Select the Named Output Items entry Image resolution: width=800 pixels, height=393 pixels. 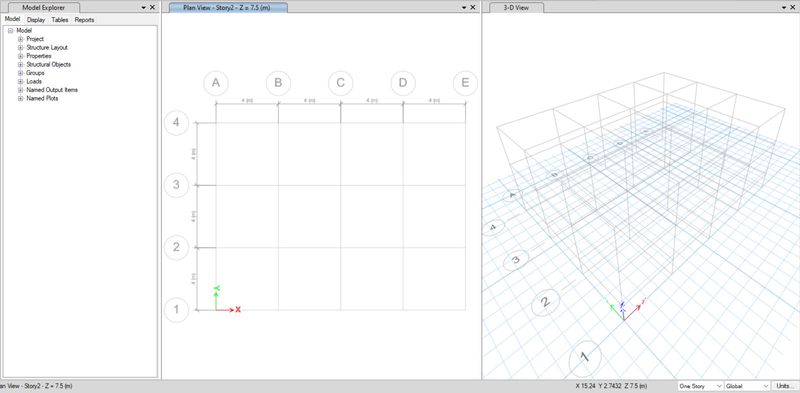click(x=52, y=90)
